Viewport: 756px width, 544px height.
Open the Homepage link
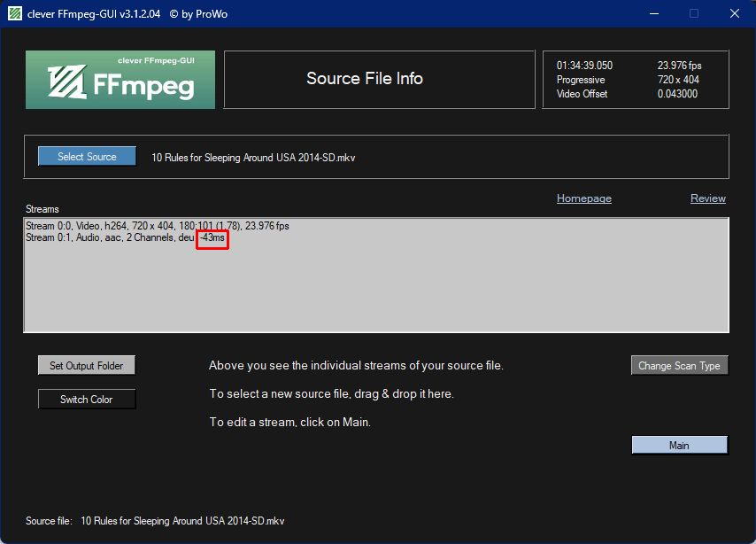tap(584, 198)
